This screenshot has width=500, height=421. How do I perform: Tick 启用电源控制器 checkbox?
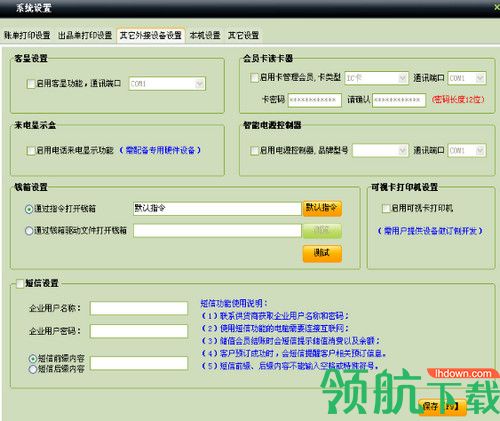click(x=254, y=151)
